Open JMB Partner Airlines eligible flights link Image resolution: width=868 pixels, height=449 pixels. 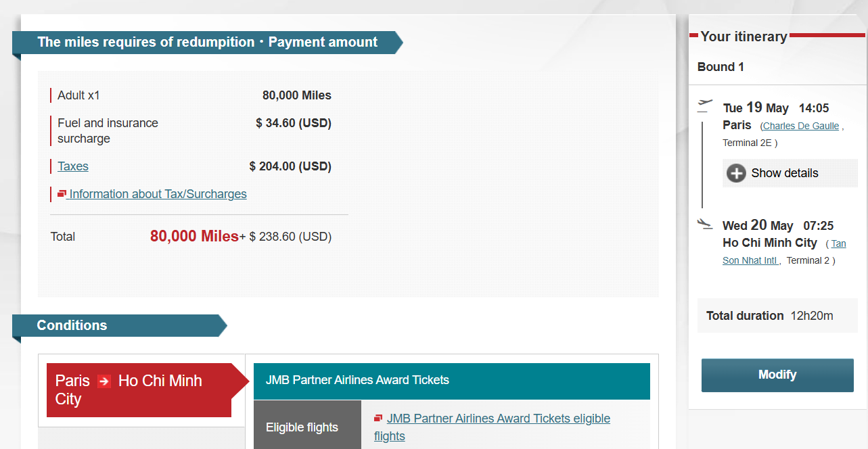(x=498, y=419)
